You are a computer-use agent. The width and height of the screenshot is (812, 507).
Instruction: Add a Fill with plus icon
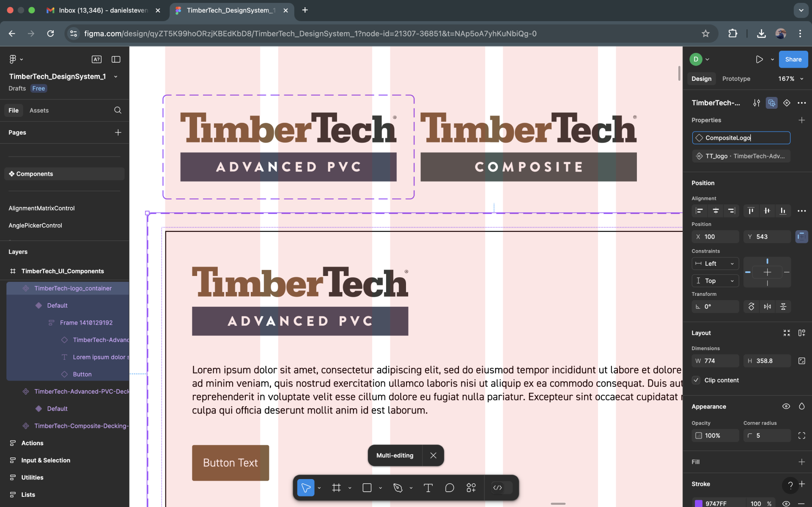point(801,462)
